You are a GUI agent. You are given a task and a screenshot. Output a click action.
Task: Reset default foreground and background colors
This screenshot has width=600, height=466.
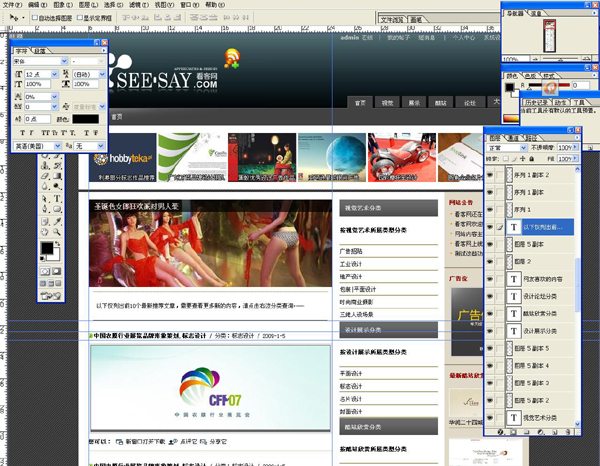[42, 259]
